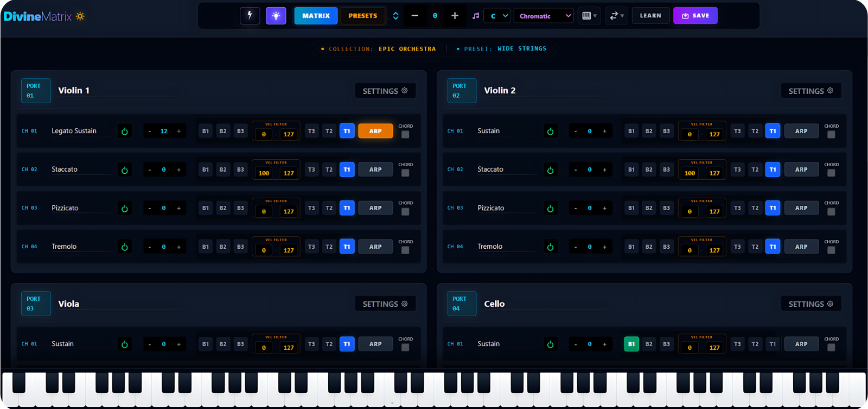Toggle power for Viola Sustain channel
The image size is (868, 409).
coord(125,344)
